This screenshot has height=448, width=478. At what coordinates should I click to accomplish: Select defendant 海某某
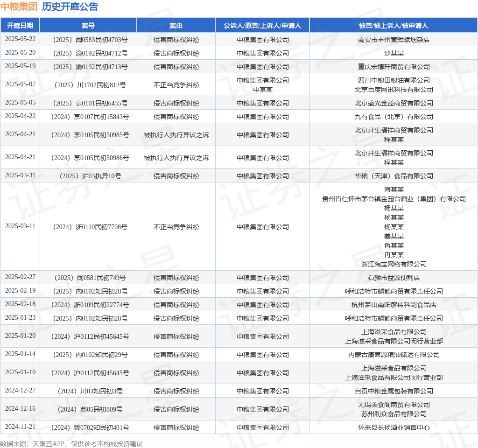click(x=394, y=189)
